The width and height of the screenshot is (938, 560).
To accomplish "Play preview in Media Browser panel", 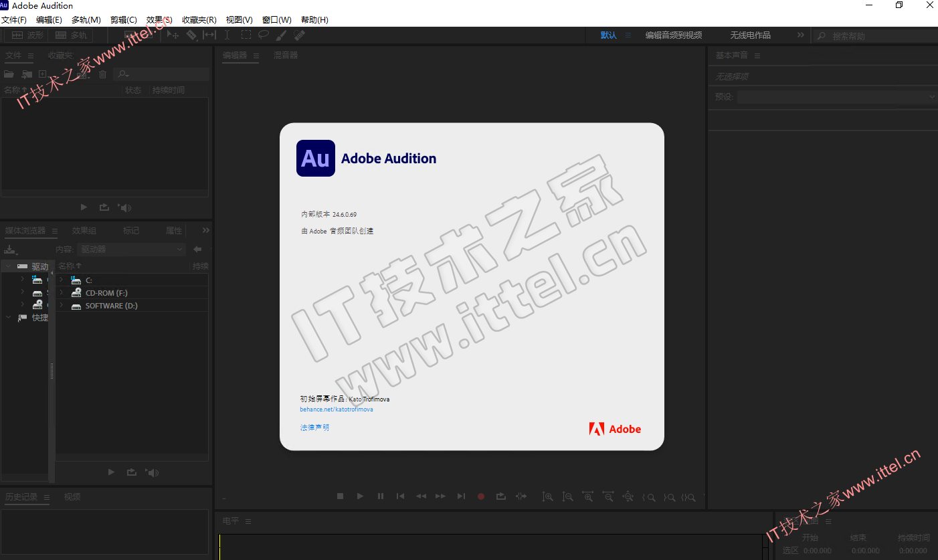I will click(111, 472).
